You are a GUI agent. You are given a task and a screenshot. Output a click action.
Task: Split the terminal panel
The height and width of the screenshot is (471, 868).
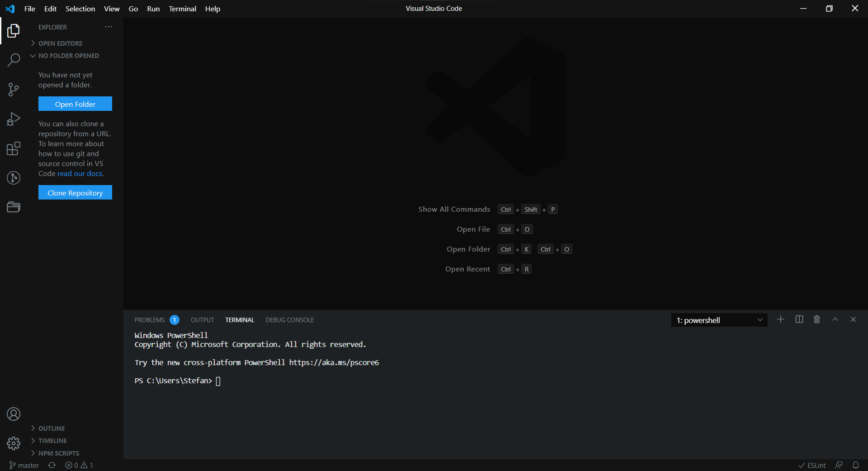(x=799, y=319)
